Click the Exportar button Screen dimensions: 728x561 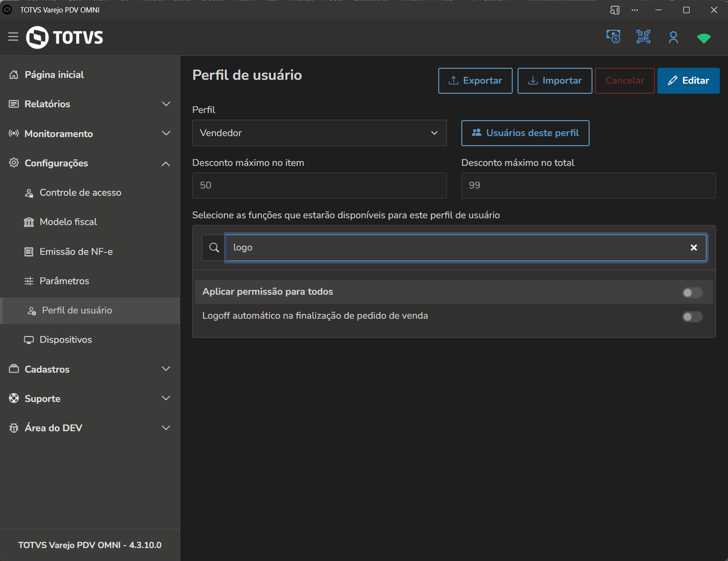pos(475,81)
